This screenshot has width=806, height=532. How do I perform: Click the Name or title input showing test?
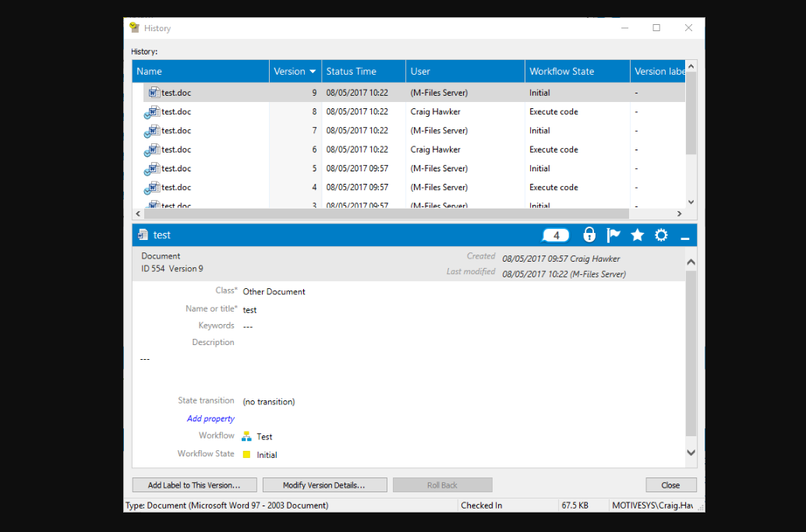click(249, 309)
